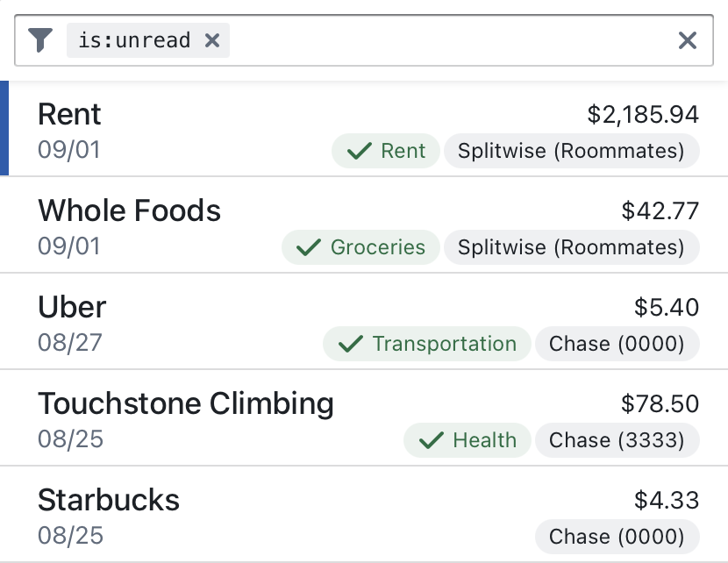Click Splitwise (Roommates) tag on Whole Foods
Viewport: 728px width, 563px height.
click(x=571, y=247)
